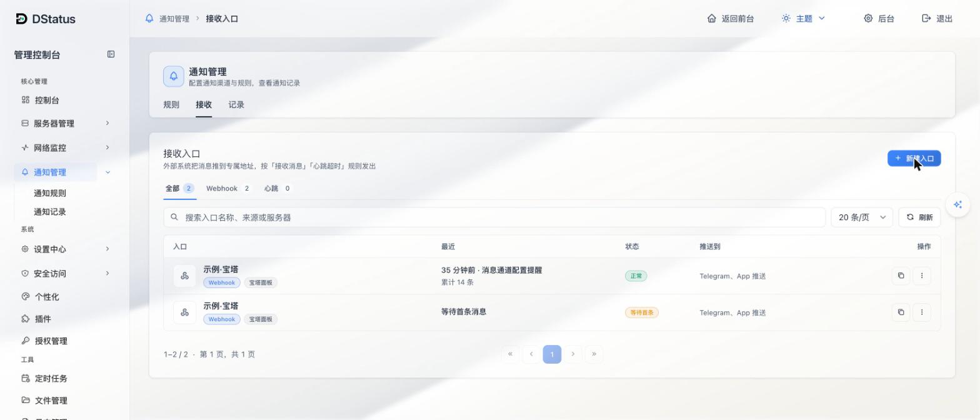Focus the 搜索入口名称 search field
Viewport: 980px width, 420px height.
(494, 217)
